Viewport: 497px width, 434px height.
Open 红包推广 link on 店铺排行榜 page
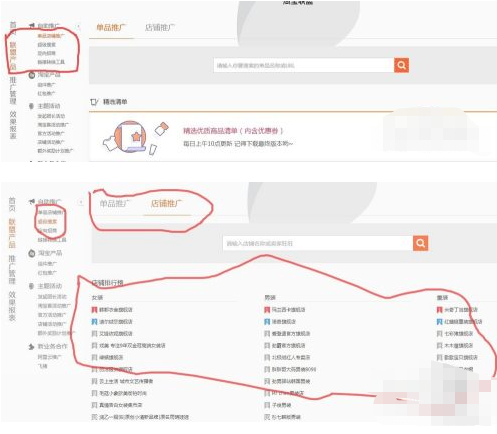coord(47,273)
